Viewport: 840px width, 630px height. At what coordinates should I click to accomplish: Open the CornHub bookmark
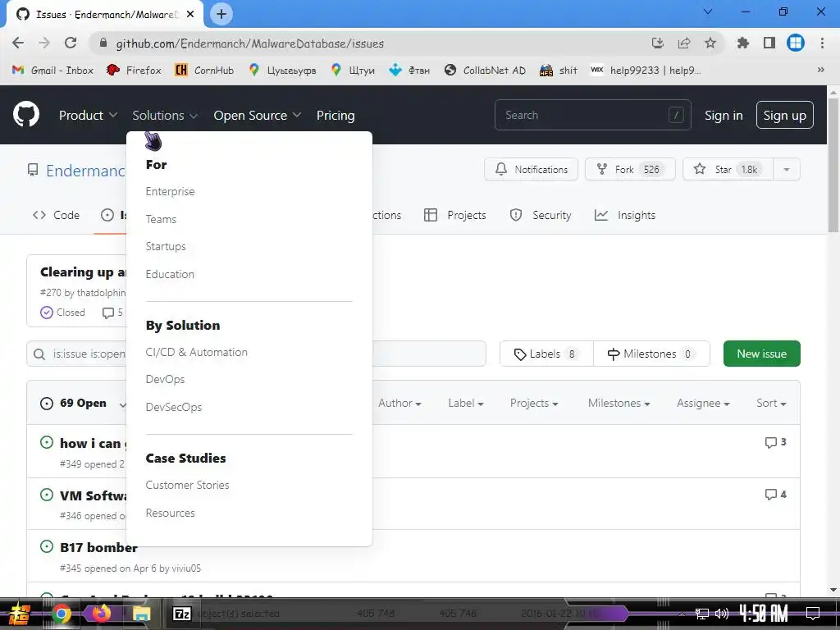(204, 71)
